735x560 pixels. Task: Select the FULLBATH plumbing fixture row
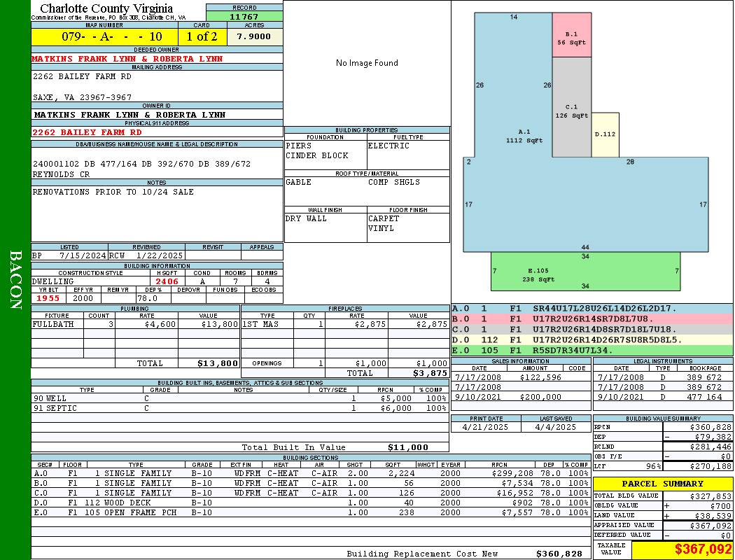tap(136, 324)
